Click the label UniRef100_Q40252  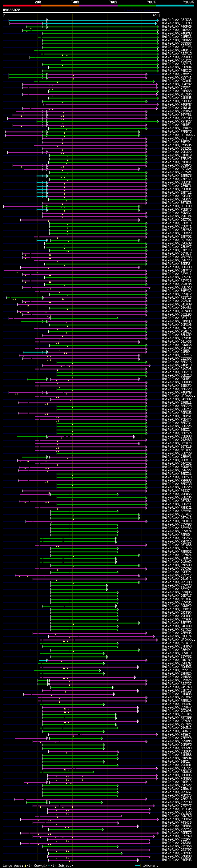[x=177, y=464]
